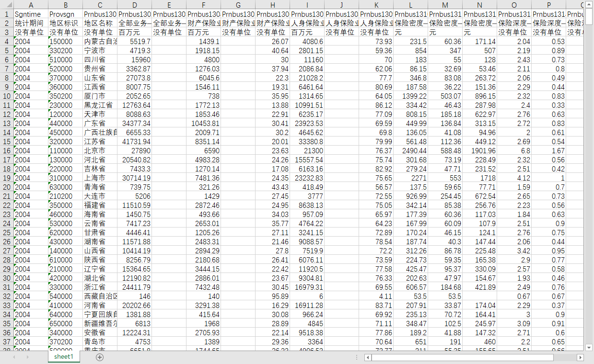Select the Sgntime cell
594x364 pixels.
[31, 14]
